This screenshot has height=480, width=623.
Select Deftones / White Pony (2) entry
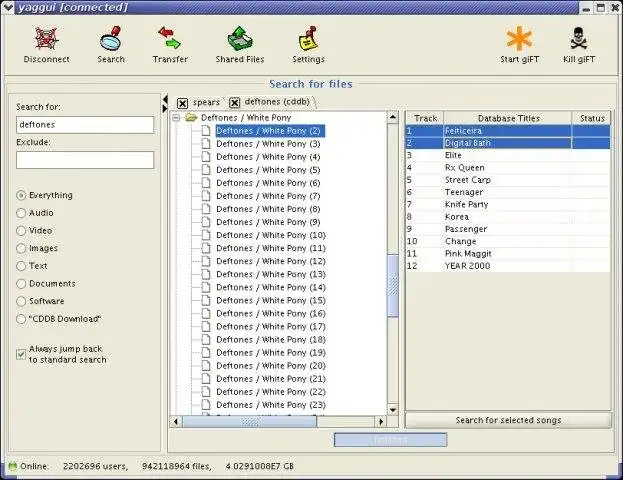tap(270, 131)
